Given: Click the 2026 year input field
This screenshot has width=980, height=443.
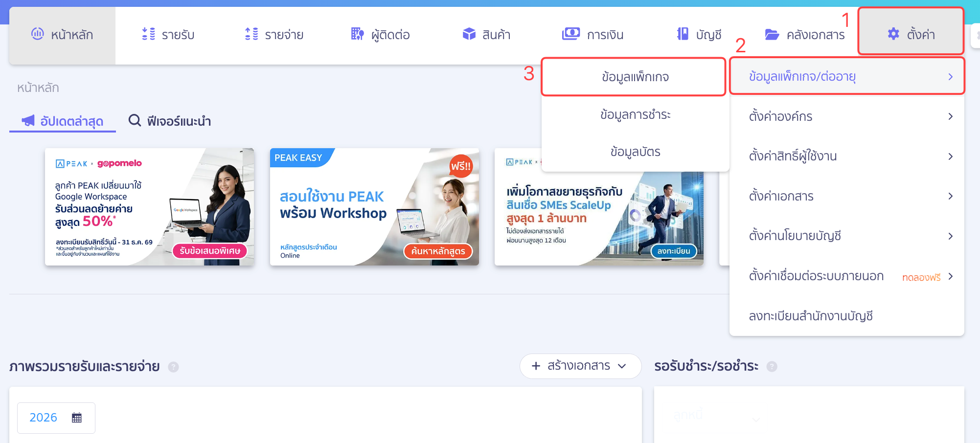Looking at the screenshot, I should click(x=56, y=418).
